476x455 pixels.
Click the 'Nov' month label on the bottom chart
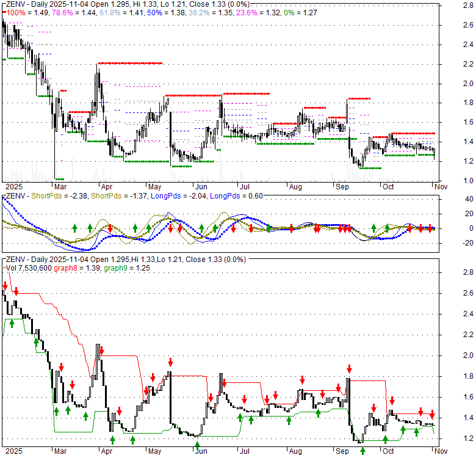441,451
